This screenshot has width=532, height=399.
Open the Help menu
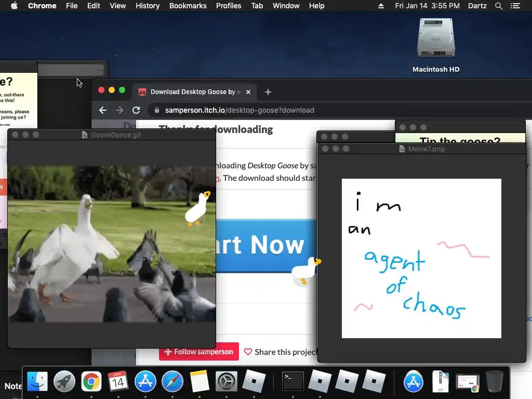coord(316,6)
